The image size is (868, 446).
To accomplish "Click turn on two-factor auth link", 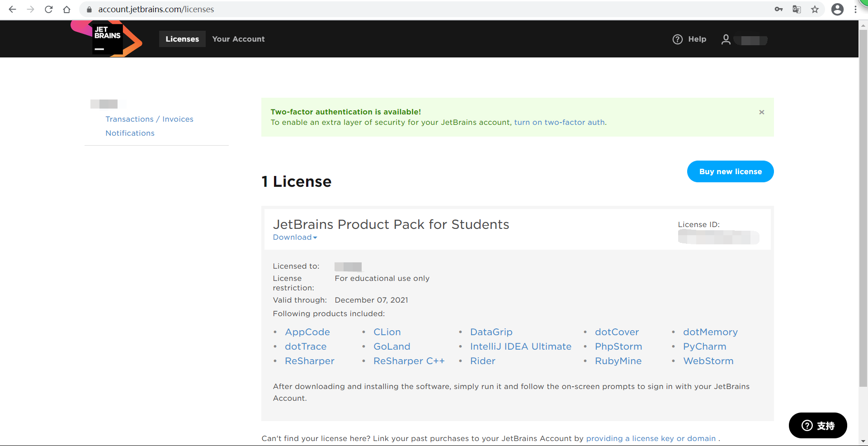I will (x=559, y=122).
